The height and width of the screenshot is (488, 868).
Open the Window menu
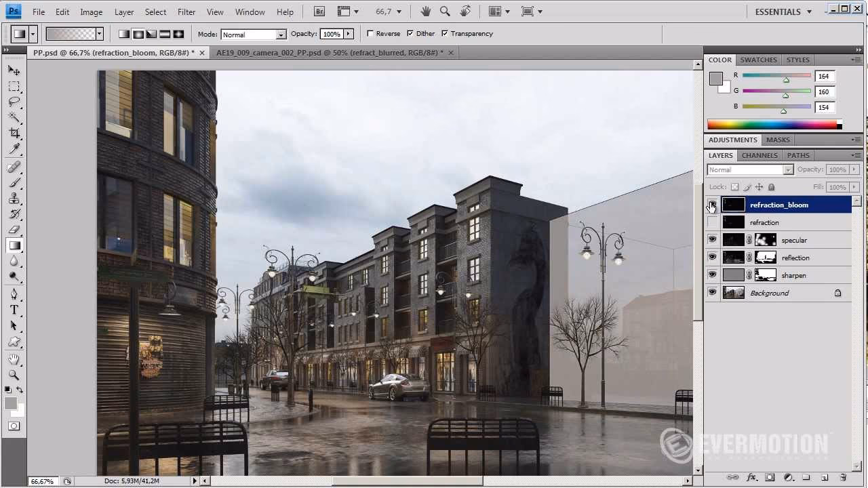click(250, 12)
